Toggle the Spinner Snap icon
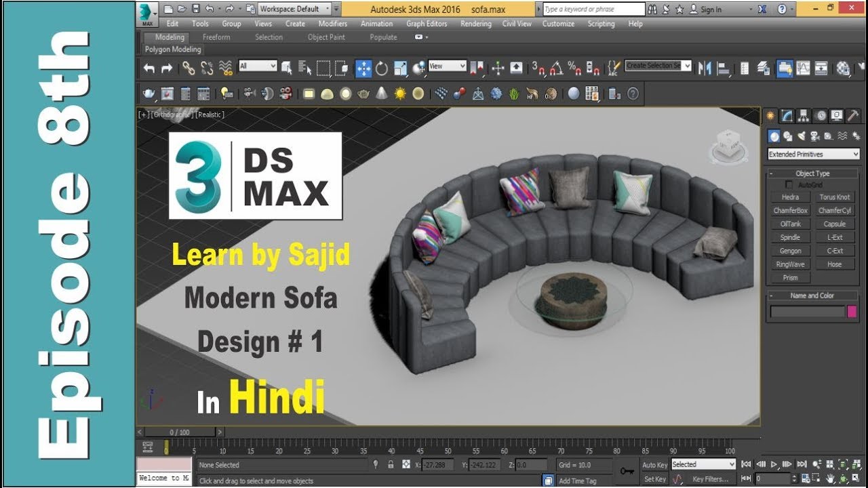This screenshot has width=868, height=488. tap(593, 68)
